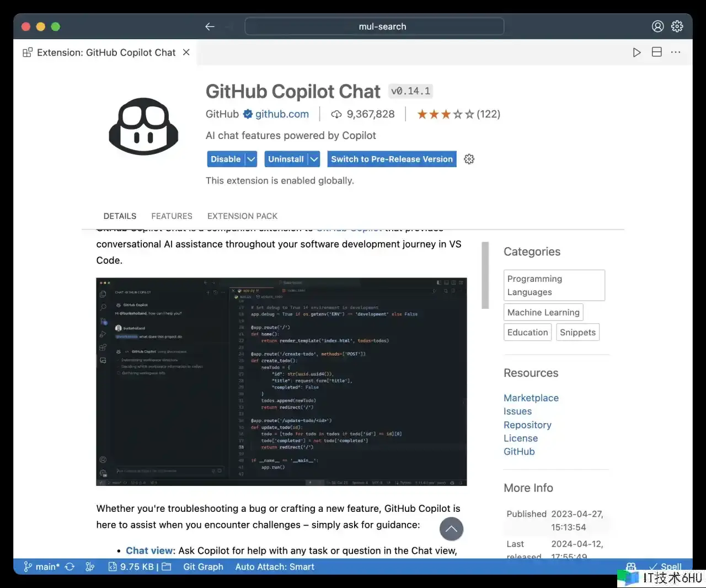Click the Run play icon
Screen dimensions: 706x588
point(637,52)
